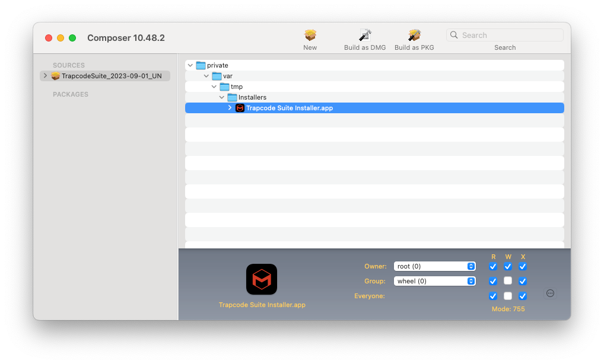Select the private folder name
This screenshot has height=364, width=604.
(218, 65)
